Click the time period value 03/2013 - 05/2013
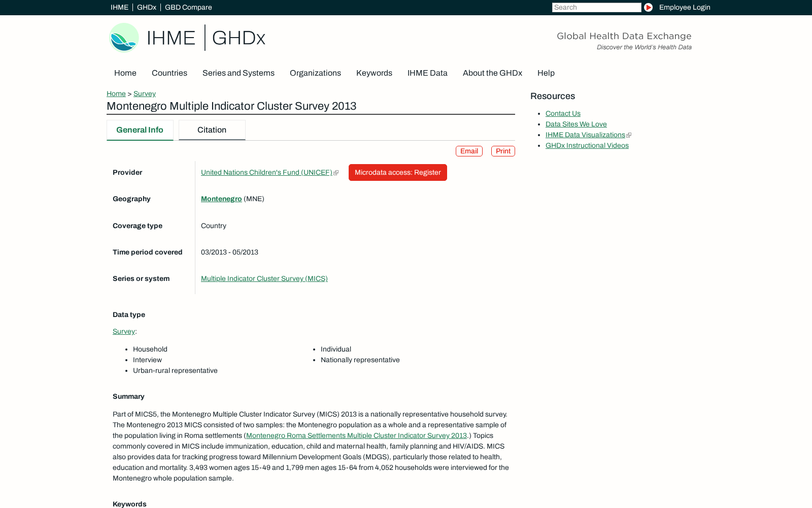Screen dimensions: 812x508 [229, 252]
